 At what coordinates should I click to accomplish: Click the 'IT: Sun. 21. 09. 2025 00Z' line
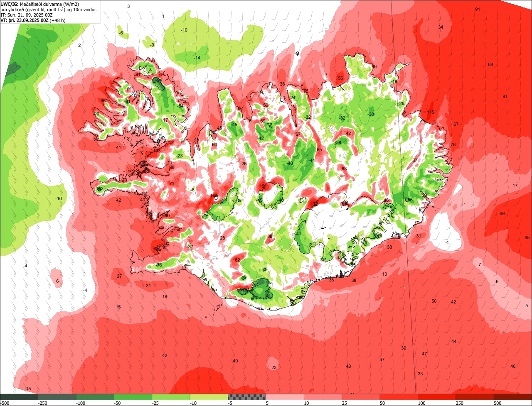27,15
